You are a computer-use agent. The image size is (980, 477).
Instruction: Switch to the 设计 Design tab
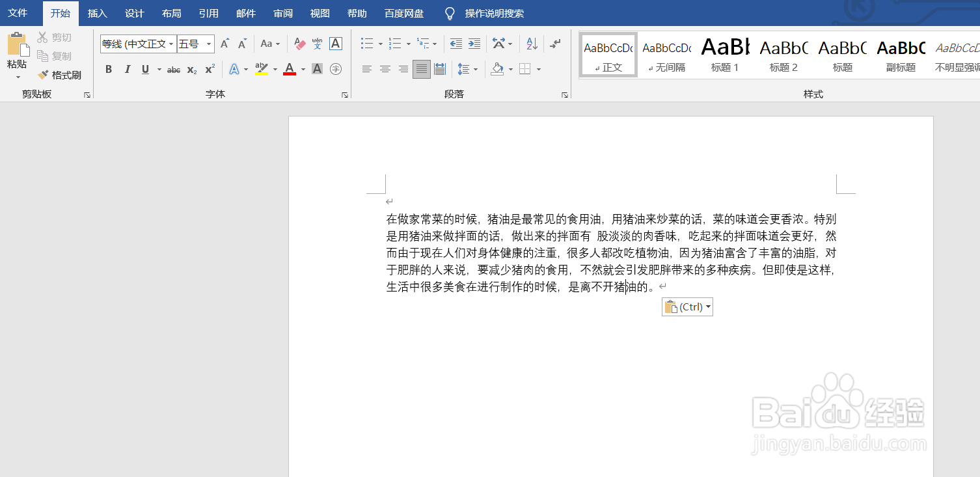point(135,13)
